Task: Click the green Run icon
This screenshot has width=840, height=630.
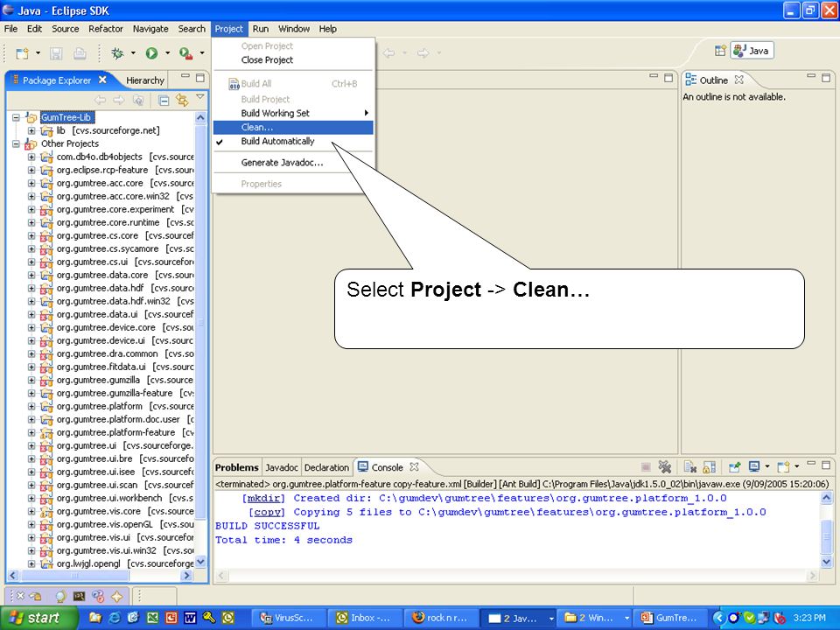Action: 151,53
